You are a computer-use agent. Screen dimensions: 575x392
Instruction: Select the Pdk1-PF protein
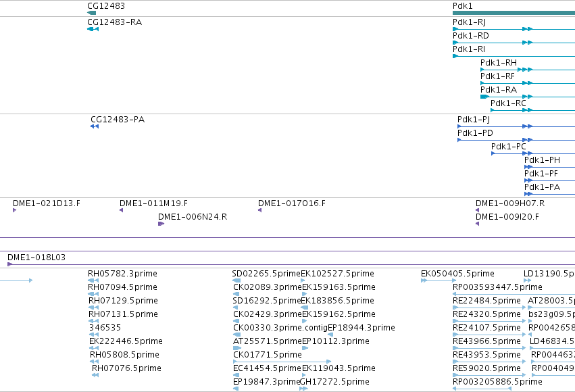[x=541, y=174]
